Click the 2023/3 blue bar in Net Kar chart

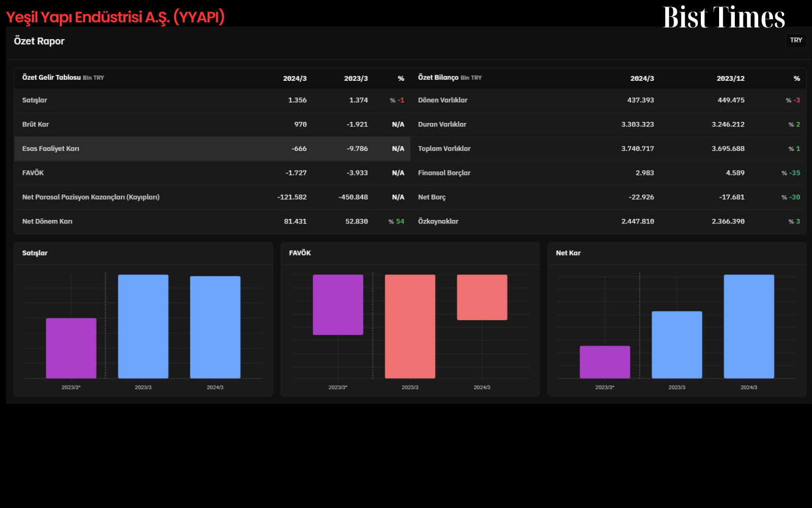point(677,345)
